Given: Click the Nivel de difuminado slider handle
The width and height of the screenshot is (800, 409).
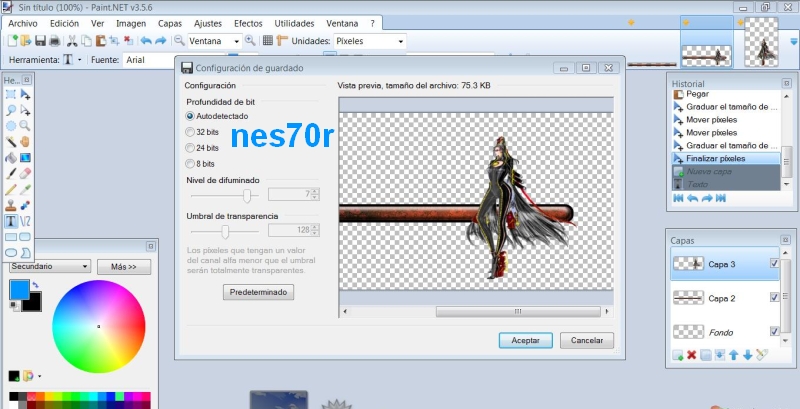Looking at the screenshot, I should (x=247, y=195).
